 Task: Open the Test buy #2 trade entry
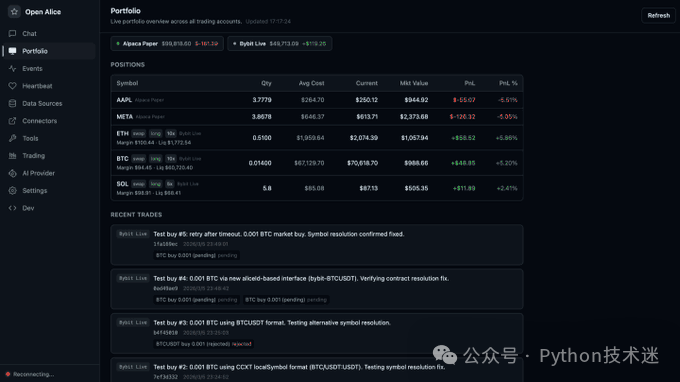317,370
